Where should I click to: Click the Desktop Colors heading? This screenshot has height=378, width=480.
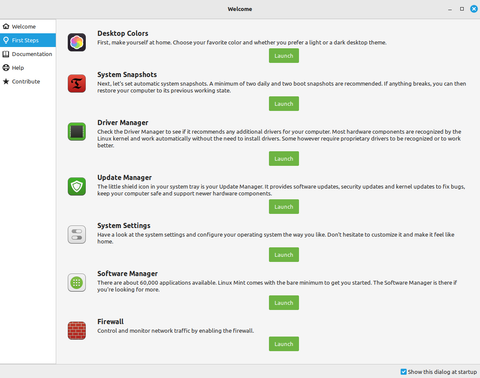click(x=123, y=33)
